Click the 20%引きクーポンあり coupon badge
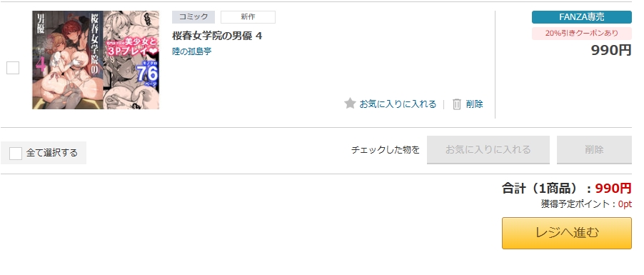The image size is (644, 275). click(582, 34)
